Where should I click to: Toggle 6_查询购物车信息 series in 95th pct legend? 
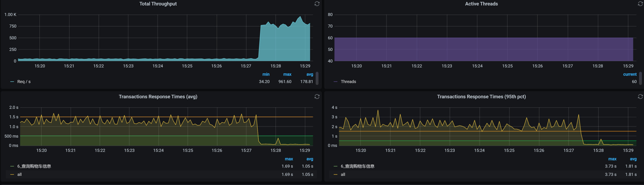[357, 166]
